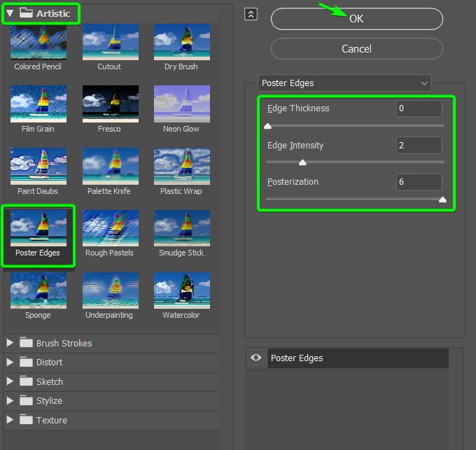Image resolution: width=476 pixels, height=450 pixels.
Task: Pick the Underpainting filter thumbnail
Action: coord(111,290)
